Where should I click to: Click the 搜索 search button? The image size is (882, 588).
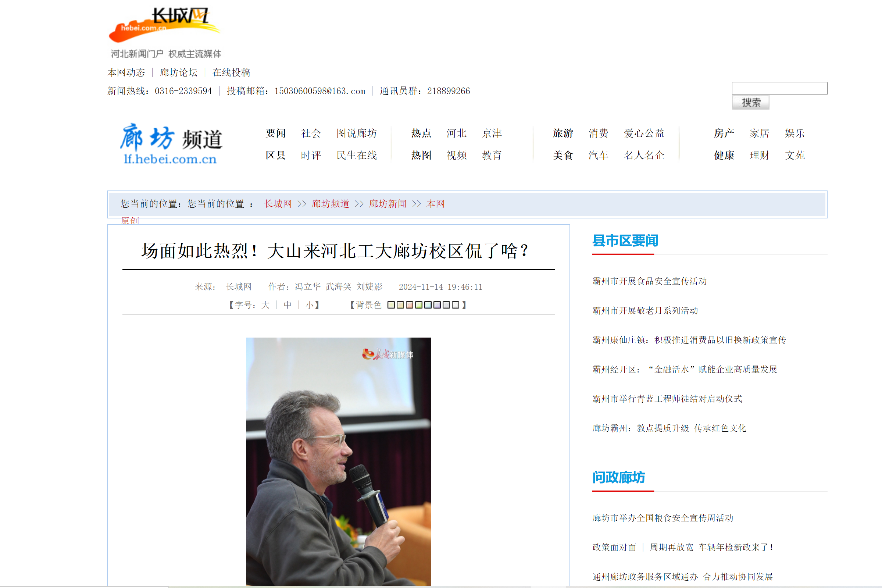750,102
